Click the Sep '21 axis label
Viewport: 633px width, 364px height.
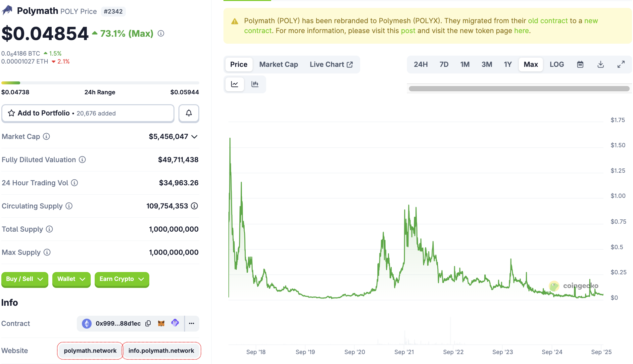tap(404, 352)
